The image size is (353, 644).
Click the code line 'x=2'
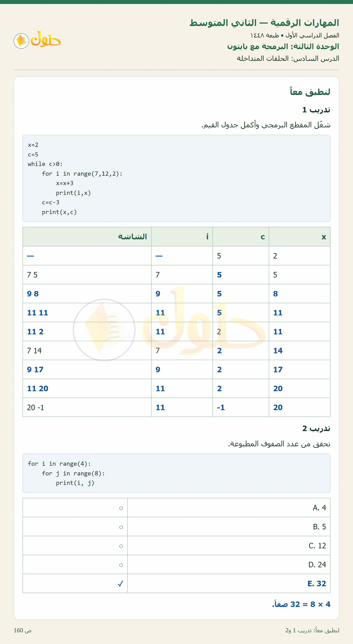tap(33, 145)
